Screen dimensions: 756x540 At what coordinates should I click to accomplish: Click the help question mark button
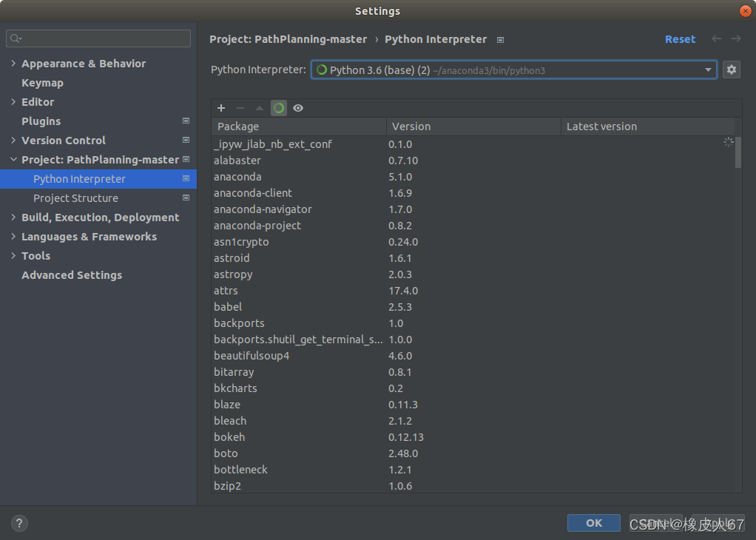click(19, 523)
